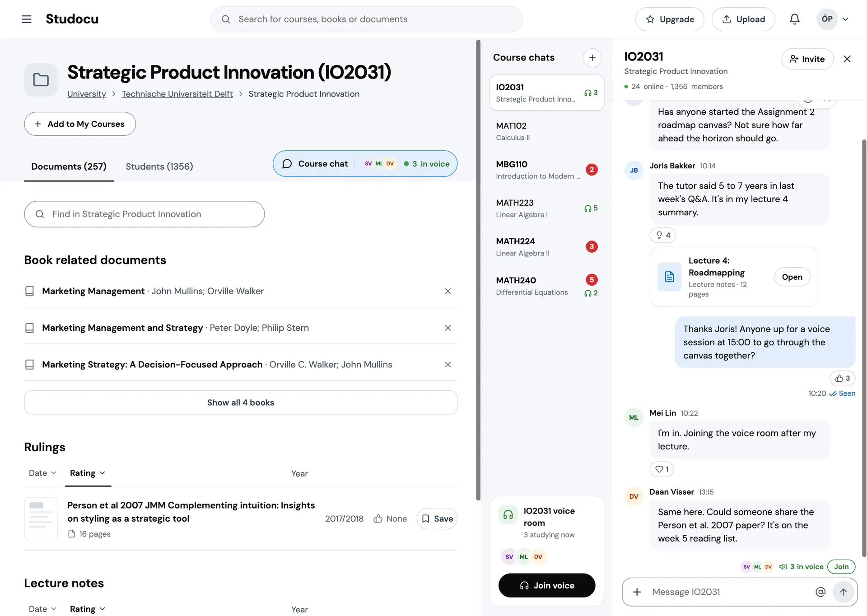Viewport: 867px width, 616px height.
Task: Click the mention @ icon
Action: pyautogui.click(x=820, y=592)
